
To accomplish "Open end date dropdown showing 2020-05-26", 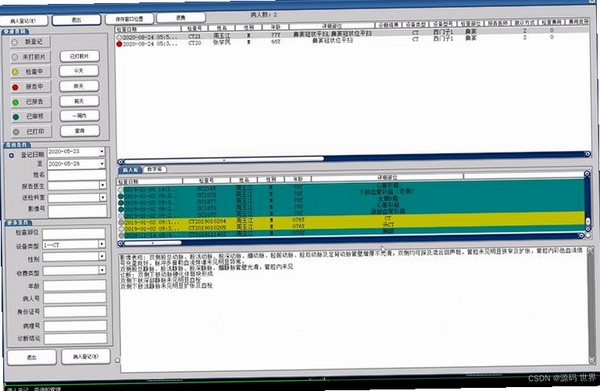I will coord(102,164).
